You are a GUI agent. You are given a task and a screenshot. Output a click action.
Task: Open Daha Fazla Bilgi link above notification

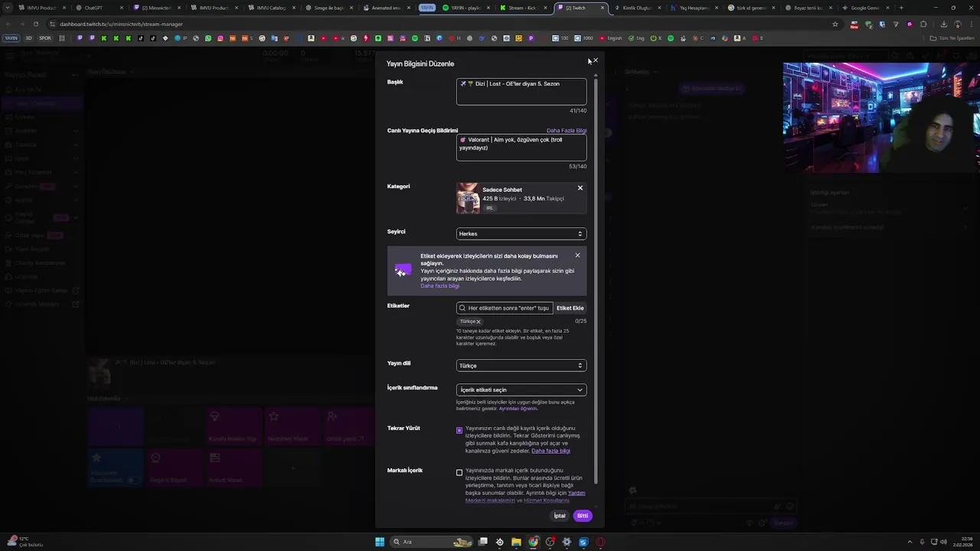pos(567,130)
